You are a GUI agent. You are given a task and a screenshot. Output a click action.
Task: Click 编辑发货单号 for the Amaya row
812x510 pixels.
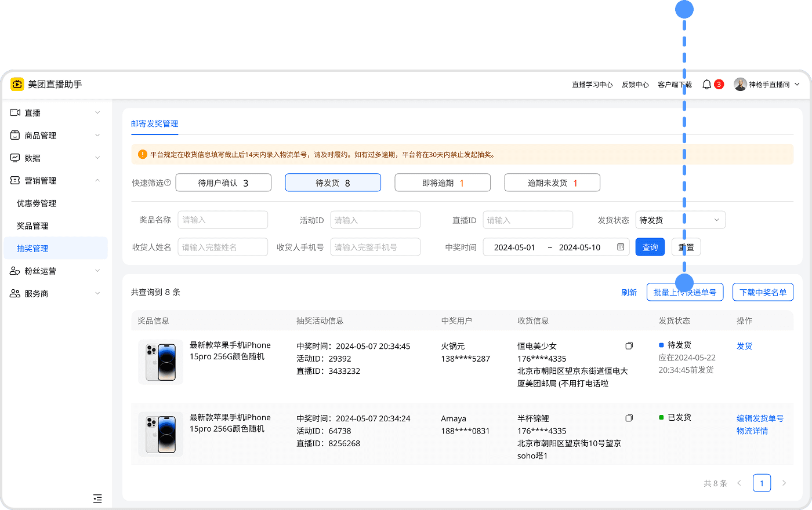pos(760,418)
